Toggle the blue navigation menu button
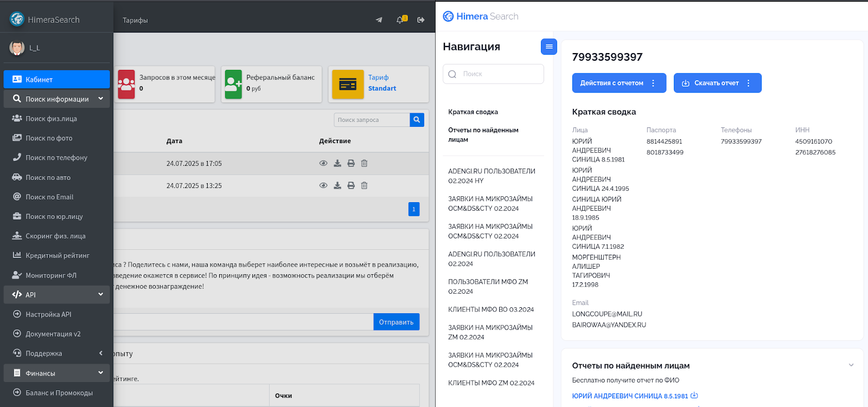This screenshot has height=407, width=868. [x=548, y=47]
